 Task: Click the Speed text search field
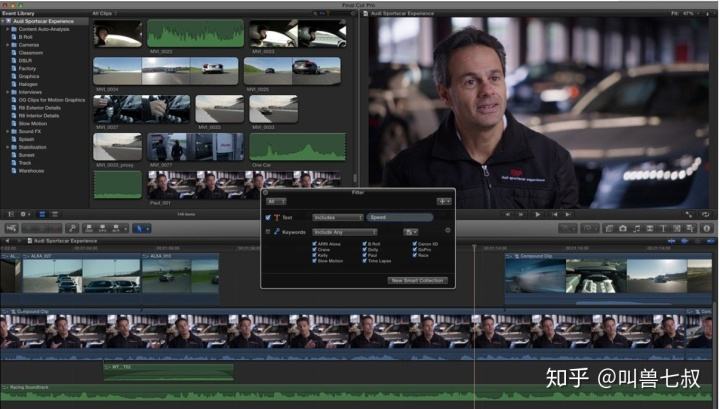click(400, 218)
